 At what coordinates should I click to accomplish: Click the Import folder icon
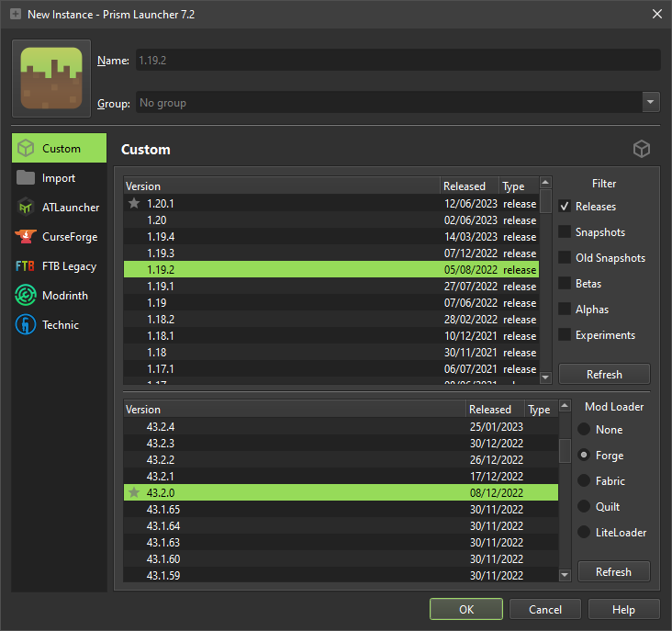[x=26, y=177]
